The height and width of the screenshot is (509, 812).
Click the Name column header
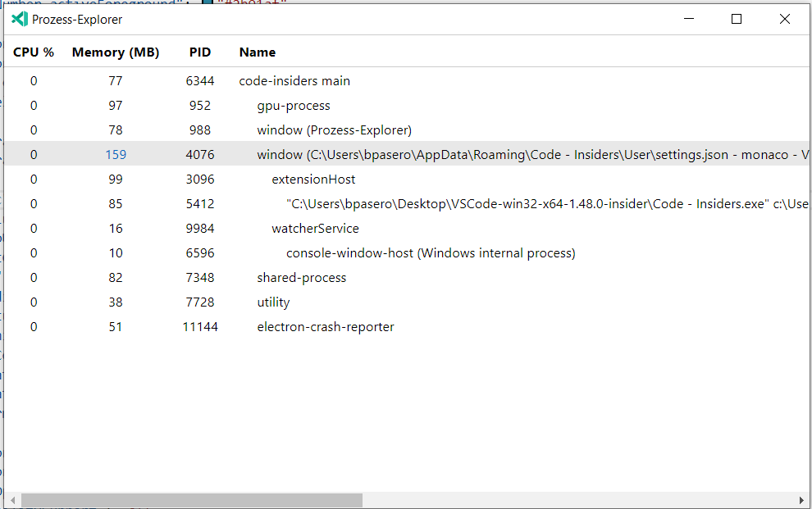click(x=258, y=52)
